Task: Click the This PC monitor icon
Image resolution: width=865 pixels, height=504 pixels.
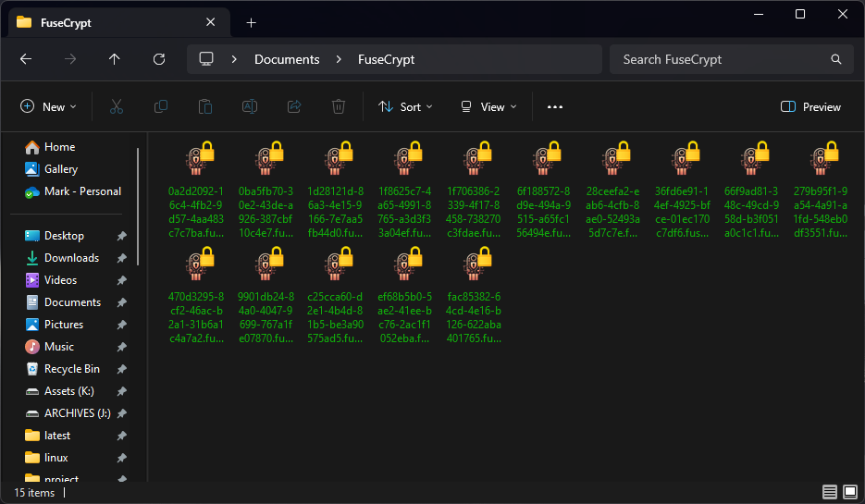Action: [x=206, y=59]
